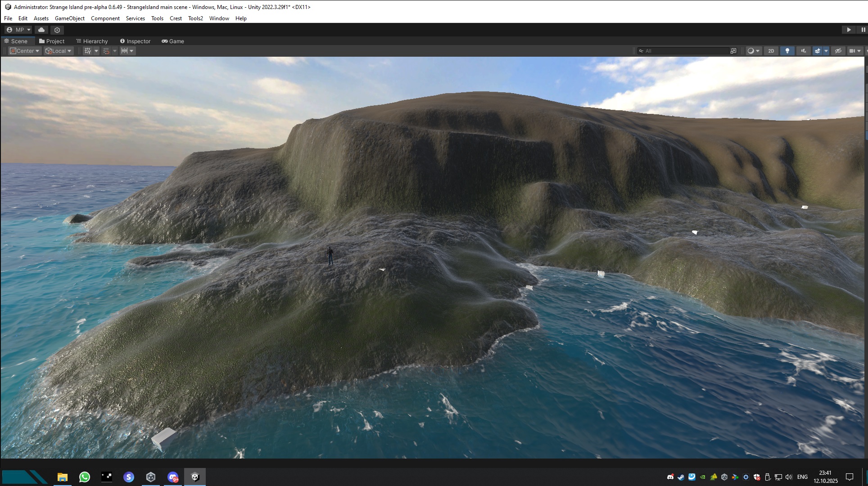
Task: Open Unity Cloud services button
Action: pyautogui.click(x=41, y=30)
